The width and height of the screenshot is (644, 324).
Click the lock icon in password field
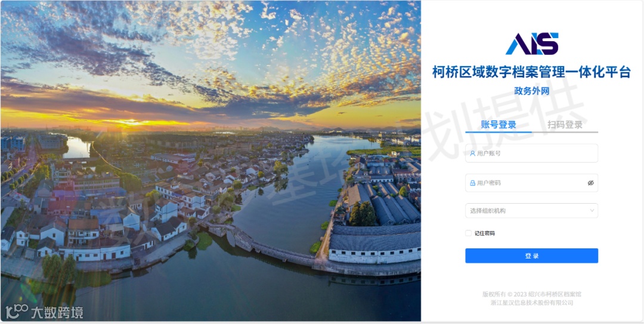click(x=472, y=183)
